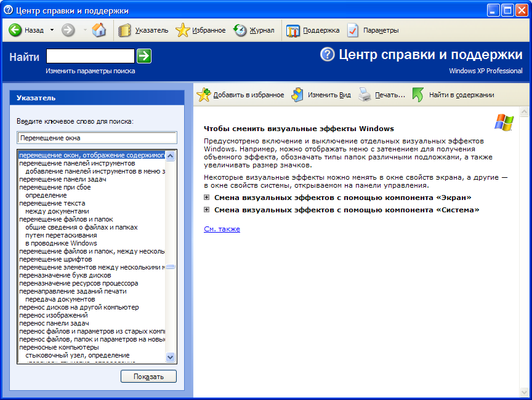Open the Back history dropdown arrow
532x400 pixels.
52,30
